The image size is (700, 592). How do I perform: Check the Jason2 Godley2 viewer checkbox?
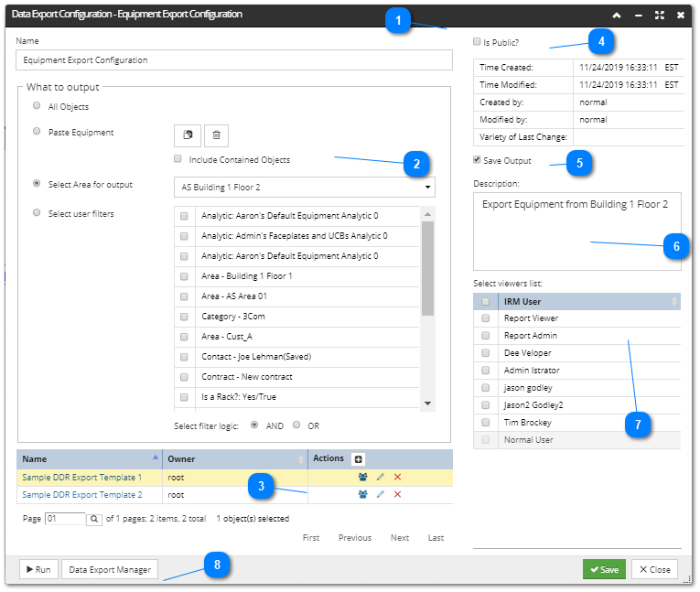486,405
